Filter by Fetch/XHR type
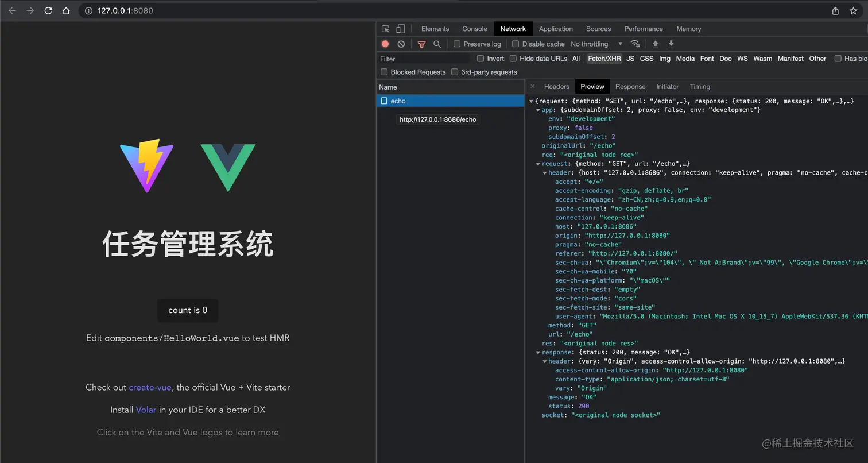 (x=604, y=59)
